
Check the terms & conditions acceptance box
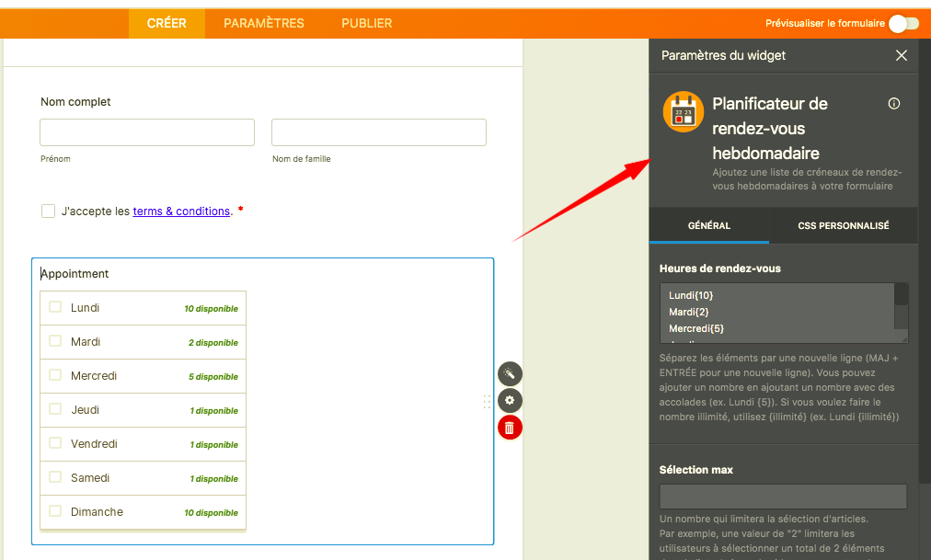coord(48,211)
